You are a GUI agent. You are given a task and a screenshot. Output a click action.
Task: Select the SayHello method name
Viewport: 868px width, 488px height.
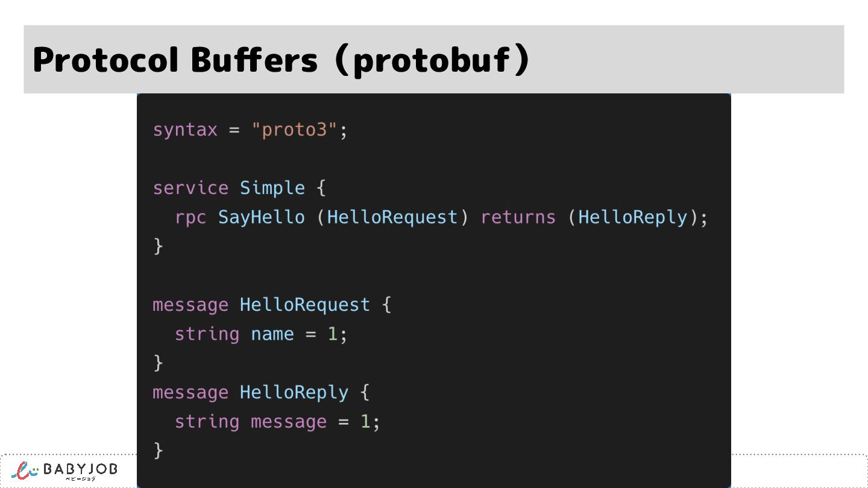(x=262, y=217)
